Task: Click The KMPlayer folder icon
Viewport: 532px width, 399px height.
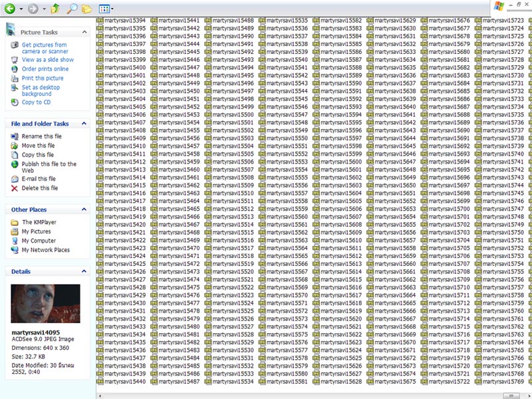Action: 15,222
